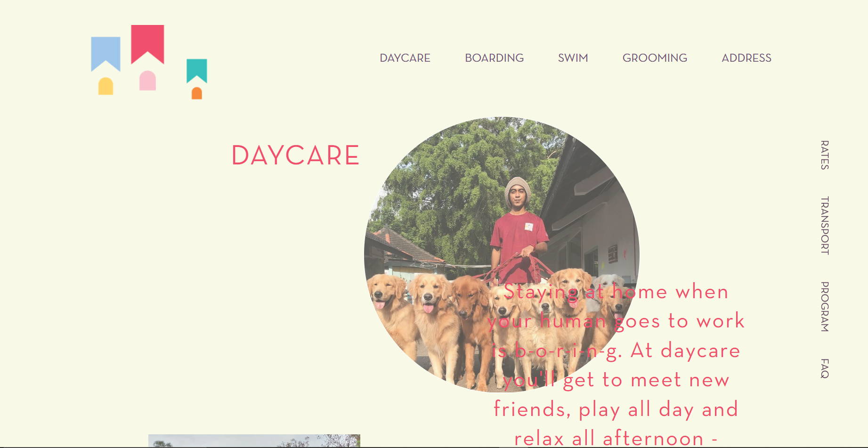View the FAQ section from the sidebar
The width and height of the screenshot is (868, 448).
click(825, 368)
